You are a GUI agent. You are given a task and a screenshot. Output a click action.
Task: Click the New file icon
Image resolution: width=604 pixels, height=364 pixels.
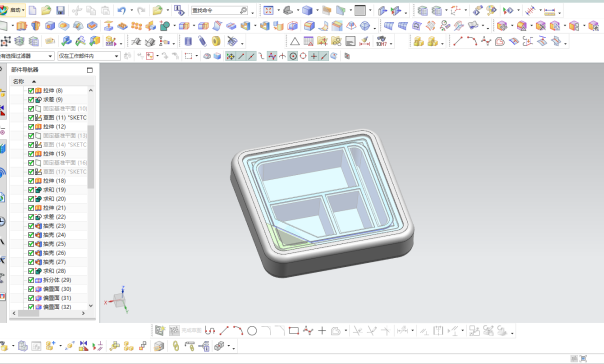[x=33, y=10]
